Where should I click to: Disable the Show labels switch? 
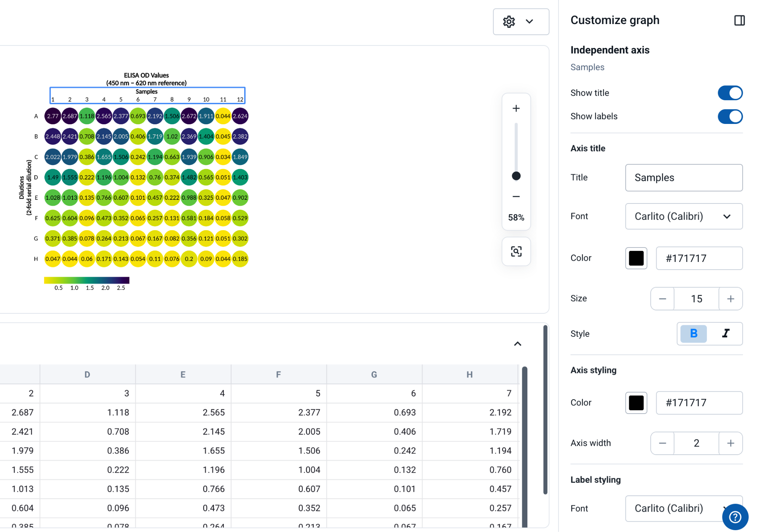730,117
